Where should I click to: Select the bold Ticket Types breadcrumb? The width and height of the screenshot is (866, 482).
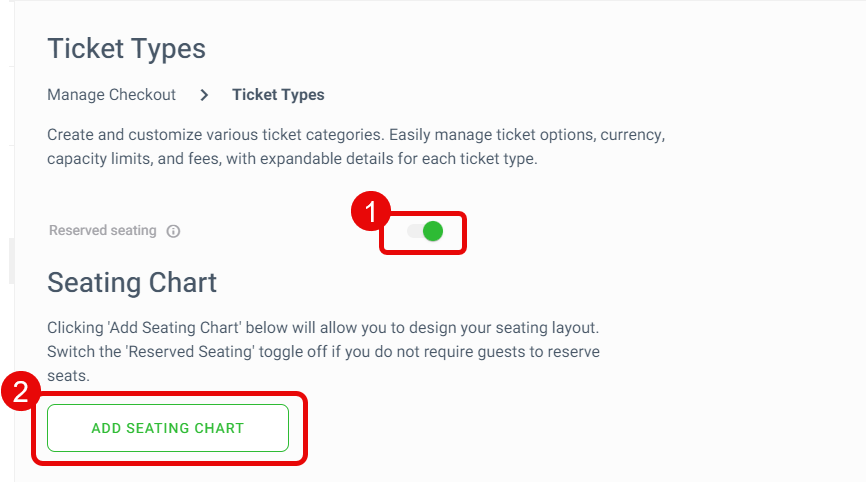point(278,95)
